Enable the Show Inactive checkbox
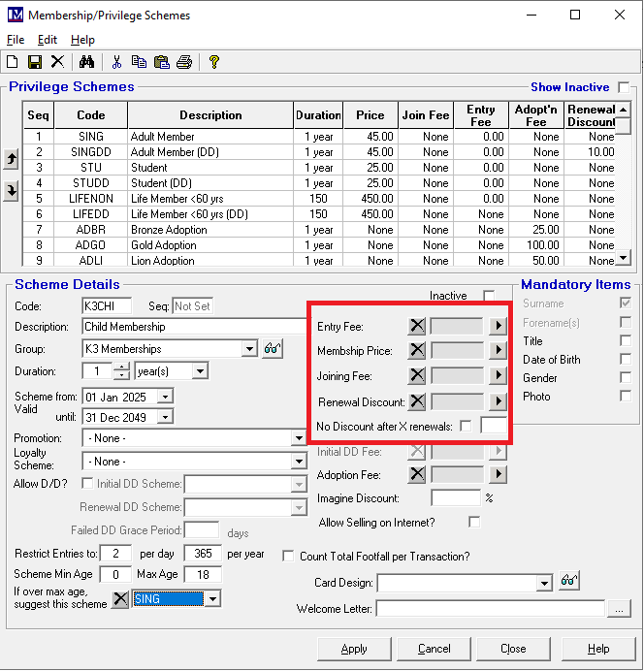 coord(624,87)
